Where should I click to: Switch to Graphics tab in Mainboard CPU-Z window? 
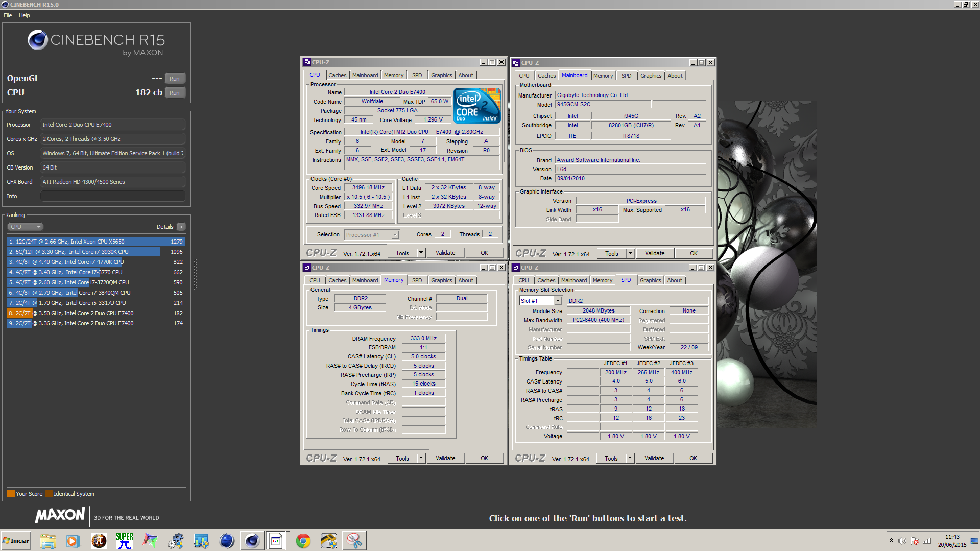coord(651,76)
